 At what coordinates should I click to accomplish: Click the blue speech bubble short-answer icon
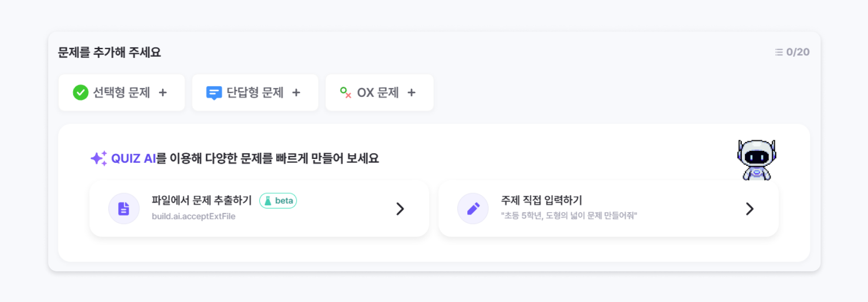pos(214,93)
